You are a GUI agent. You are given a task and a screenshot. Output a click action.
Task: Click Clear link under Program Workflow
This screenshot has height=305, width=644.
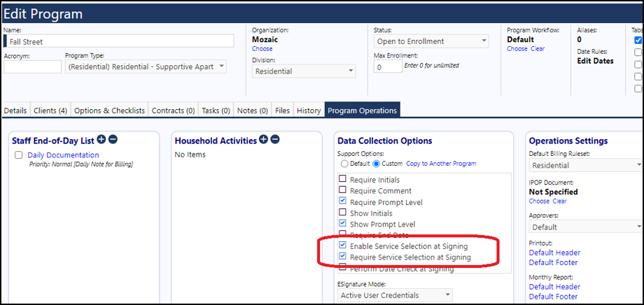click(538, 49)
